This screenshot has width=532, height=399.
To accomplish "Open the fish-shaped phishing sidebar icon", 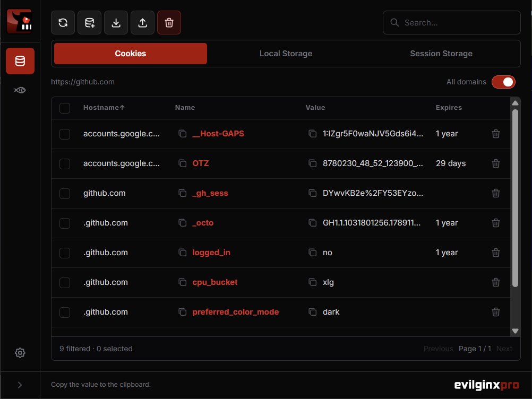I will [20, 90].
